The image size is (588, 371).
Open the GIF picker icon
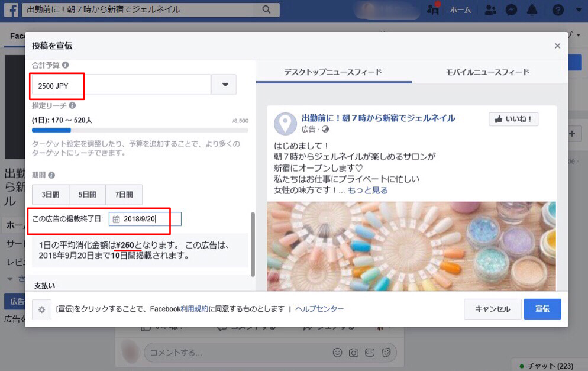(x=371, y=352)
